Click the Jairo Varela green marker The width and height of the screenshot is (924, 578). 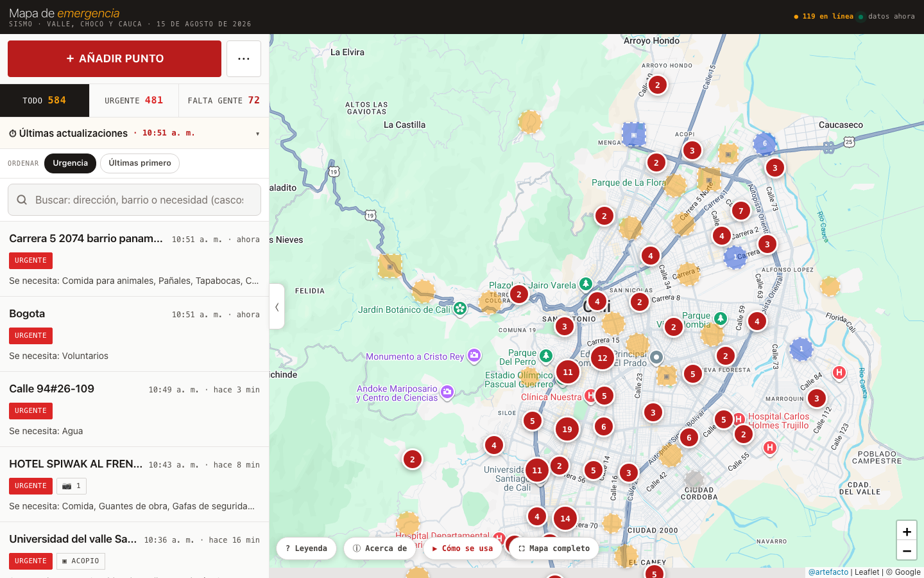click(586, 284)
